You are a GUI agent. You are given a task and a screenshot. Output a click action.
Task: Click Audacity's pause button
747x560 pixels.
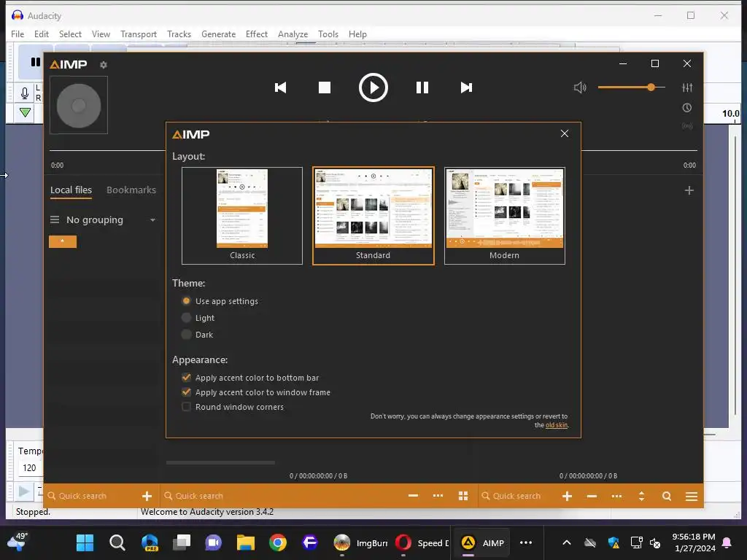tap(34, 62)
